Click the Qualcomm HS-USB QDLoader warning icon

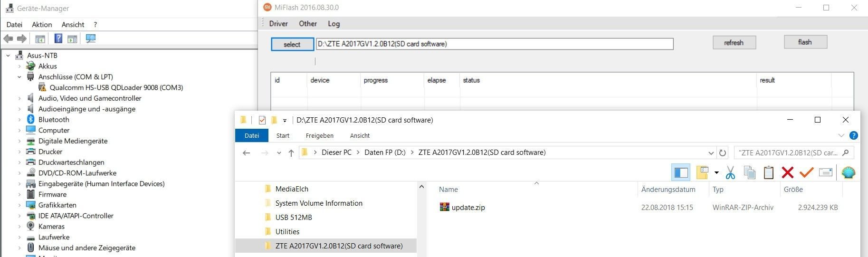[42, 87]
